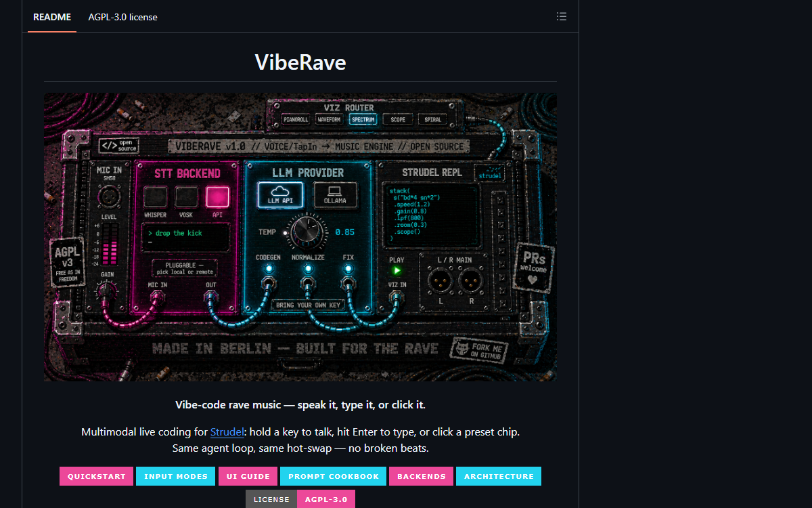The height and width of the screenshot is (508, 812).
Task: Click the 0.85 temperature value
Action: coord(345,232)
